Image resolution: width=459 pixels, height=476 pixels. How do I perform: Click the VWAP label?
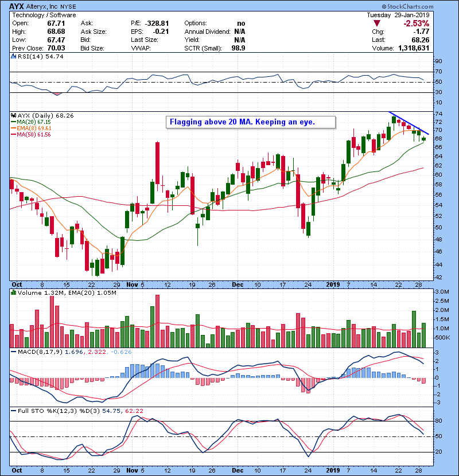click(141, 48)
